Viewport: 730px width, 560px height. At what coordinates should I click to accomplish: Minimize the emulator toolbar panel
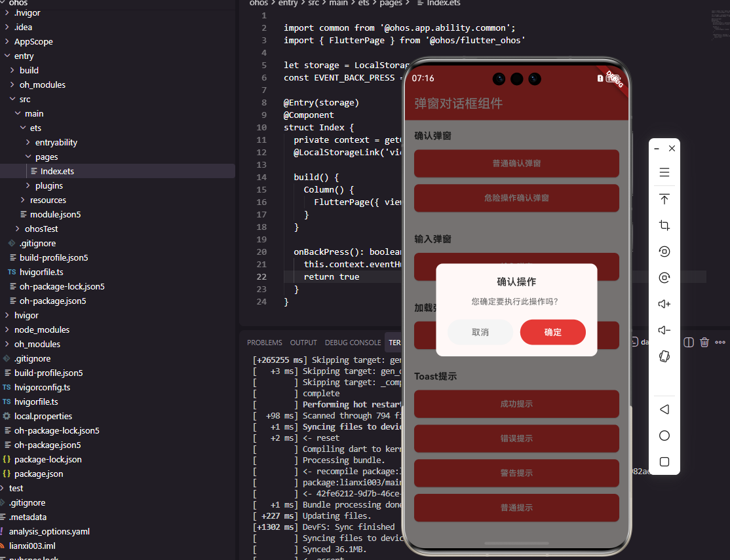(x=657, y=149)
